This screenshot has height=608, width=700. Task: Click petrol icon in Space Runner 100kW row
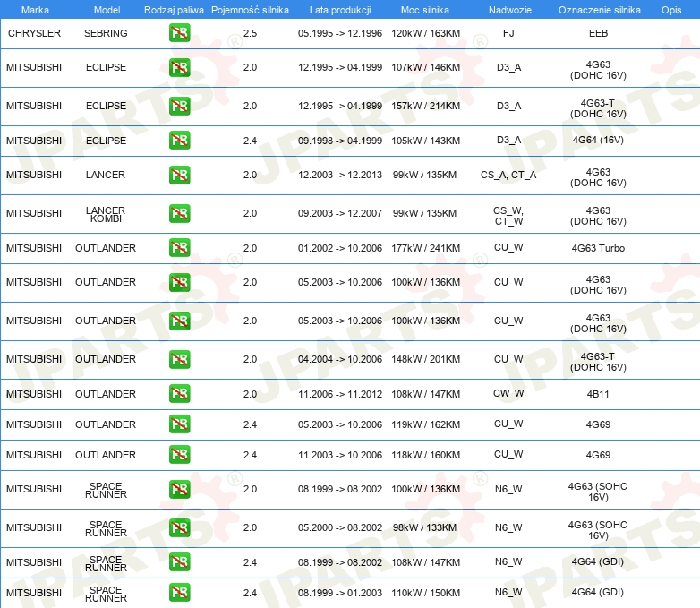179,489
